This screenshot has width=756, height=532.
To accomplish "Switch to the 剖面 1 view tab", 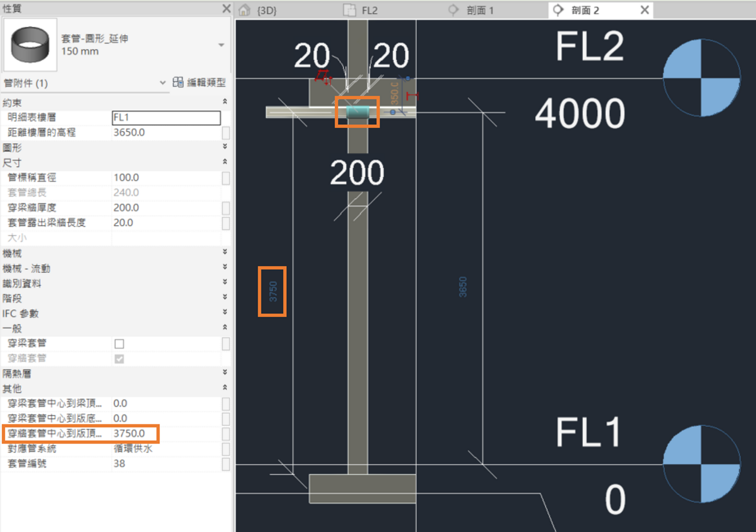I will (x=480, y=10).
